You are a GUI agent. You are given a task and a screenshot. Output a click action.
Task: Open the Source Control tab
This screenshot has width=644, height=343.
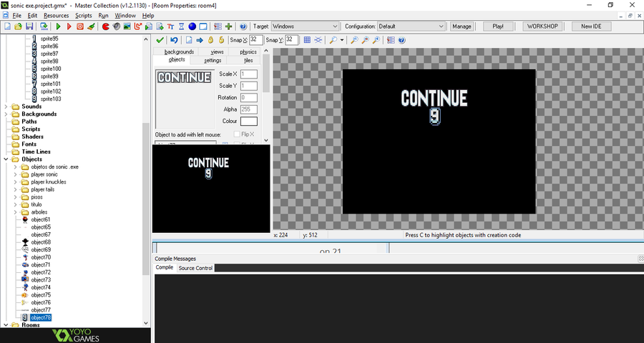[x=195, y=268]
